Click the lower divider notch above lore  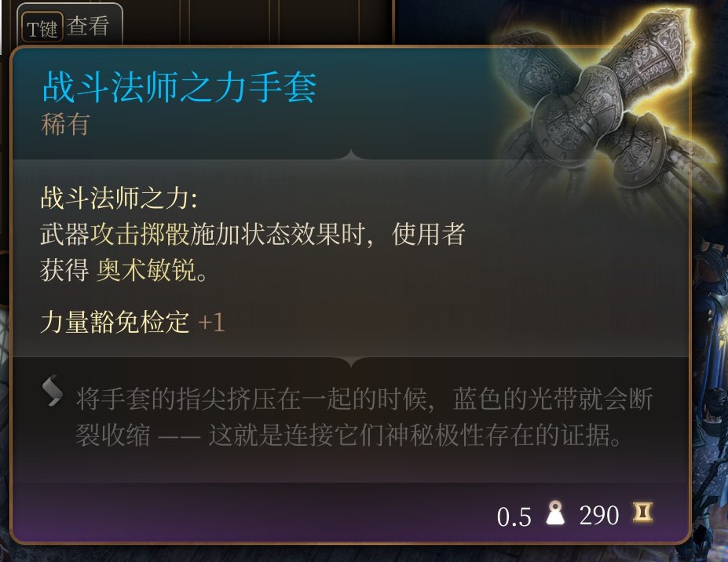352,362
